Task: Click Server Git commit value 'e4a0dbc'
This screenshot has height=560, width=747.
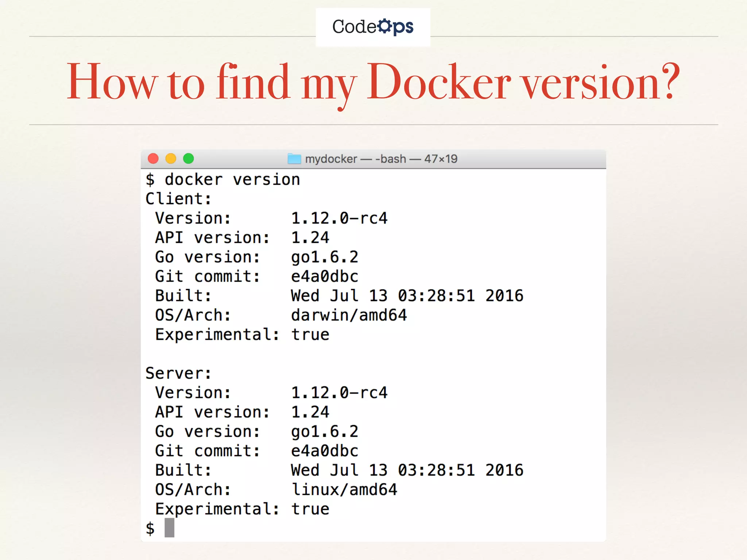Action: point(325,451)
